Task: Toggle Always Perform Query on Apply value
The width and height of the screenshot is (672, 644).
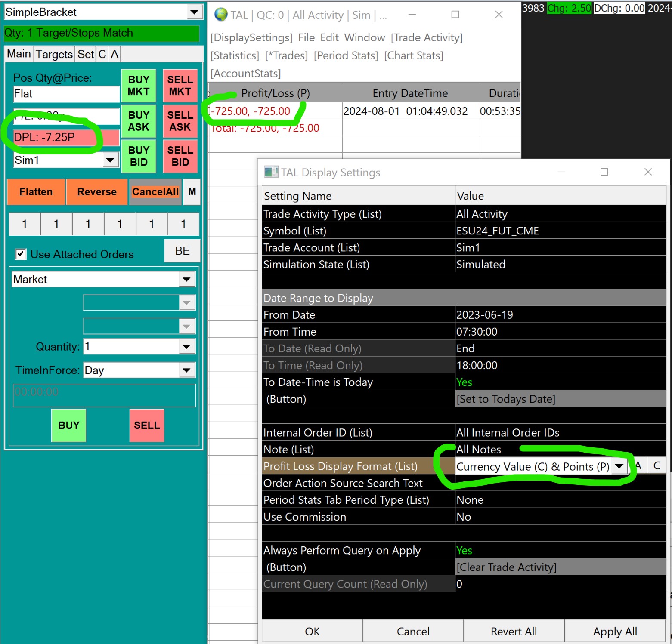Action: pyautogui.click(x=561, y=551)
